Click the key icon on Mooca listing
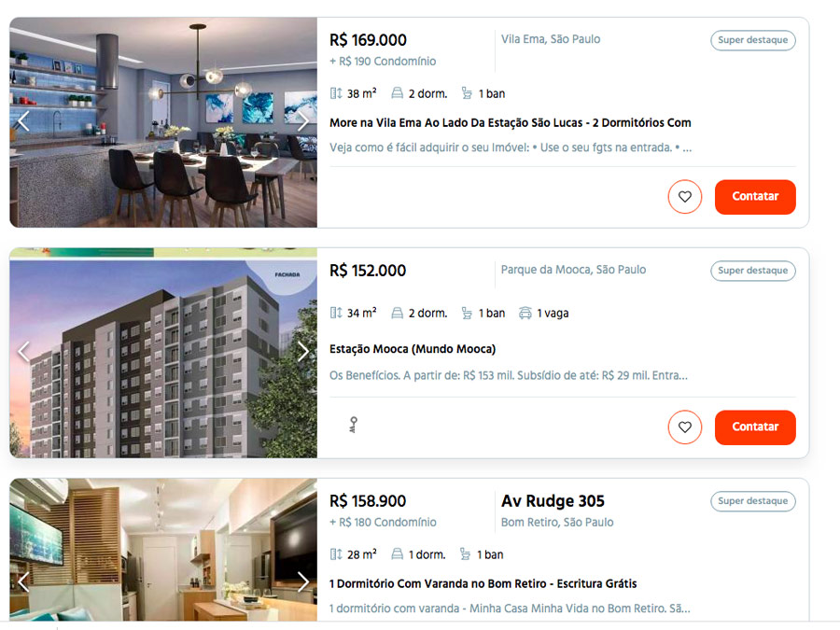Image resolution: width=840 pixels, height=630 pixels. click(x=353, y=425)
